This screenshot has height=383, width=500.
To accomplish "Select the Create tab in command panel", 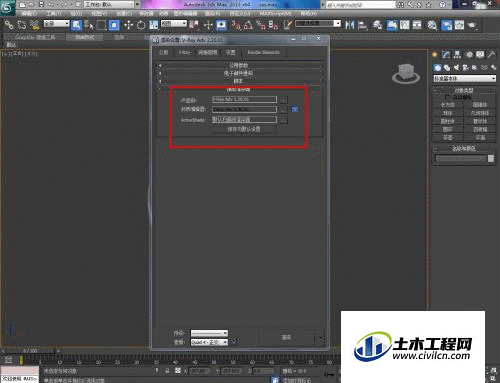I will 435,55.
